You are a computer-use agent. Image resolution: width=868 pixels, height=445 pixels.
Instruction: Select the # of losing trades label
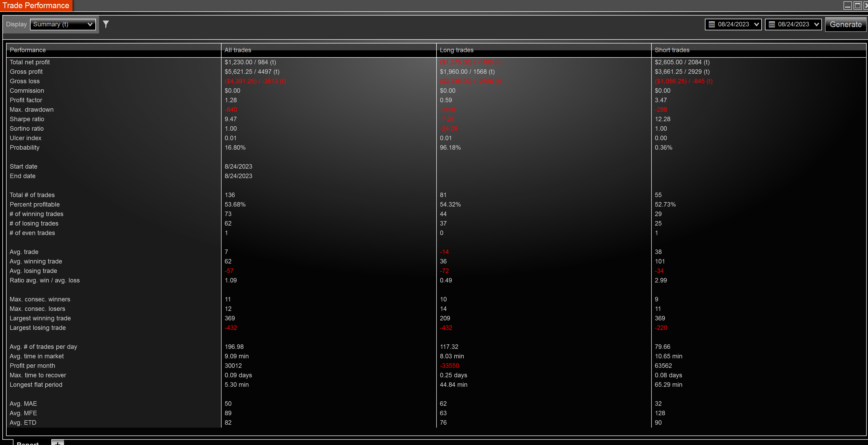(34, 223)
